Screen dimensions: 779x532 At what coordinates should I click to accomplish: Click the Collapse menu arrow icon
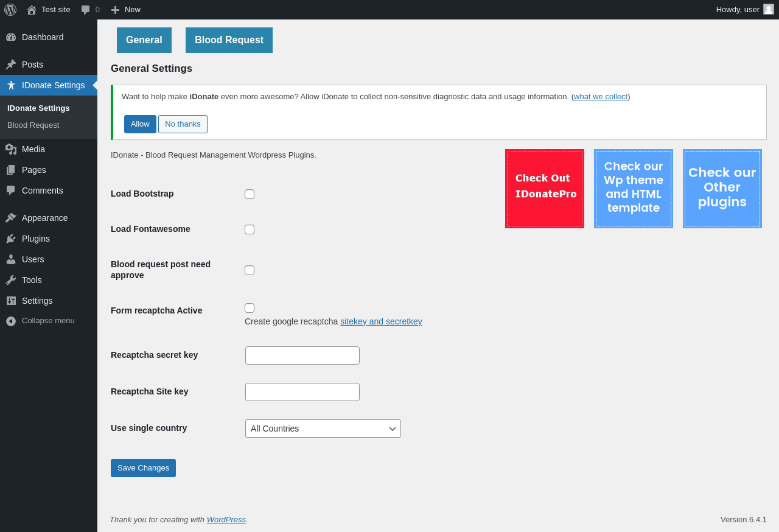[11, 321]
